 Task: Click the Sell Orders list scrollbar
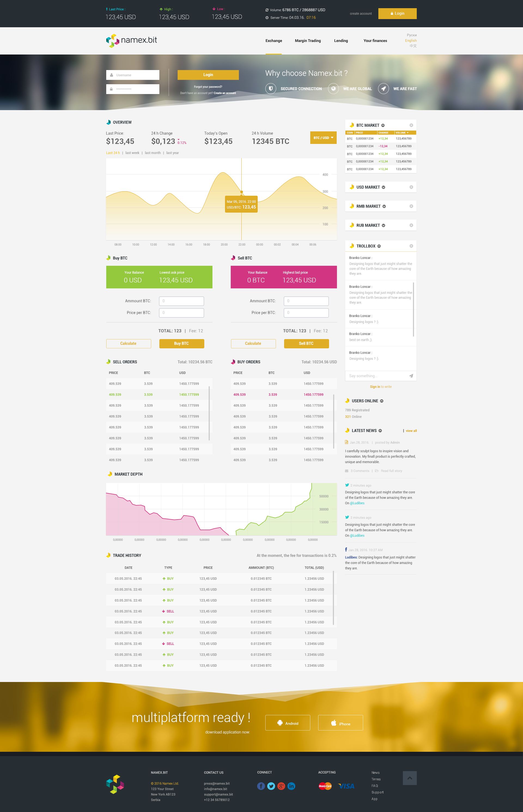pyautogui.click(x=209, y=413)
